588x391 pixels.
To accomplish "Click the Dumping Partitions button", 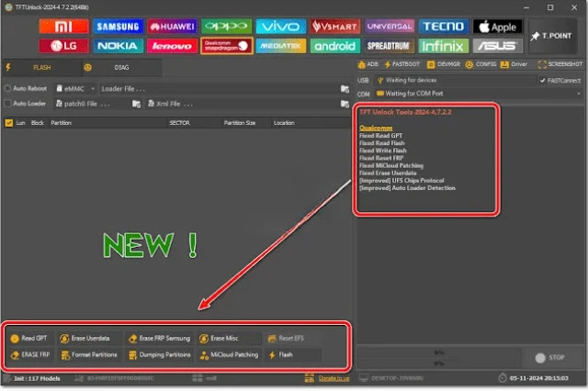I will pyautogui.click(x=160, y=354).
